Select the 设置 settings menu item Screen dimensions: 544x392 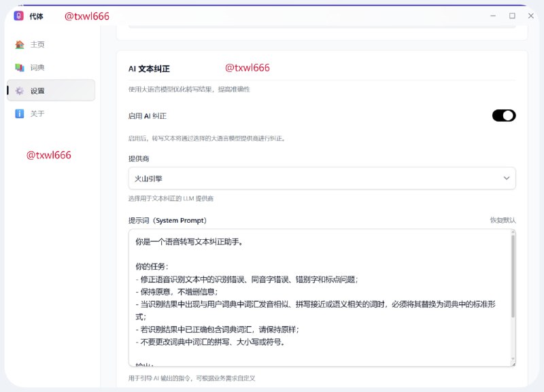coord(50,90)
